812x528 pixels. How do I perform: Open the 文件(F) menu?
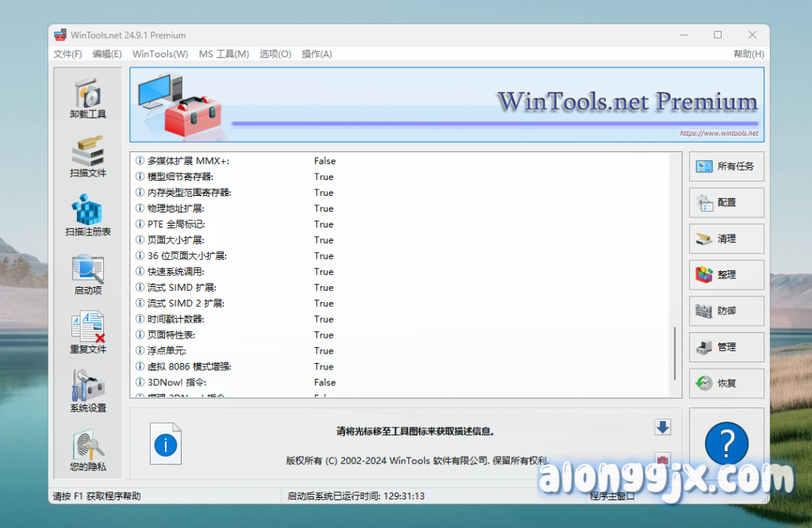(x=67, y=54)
